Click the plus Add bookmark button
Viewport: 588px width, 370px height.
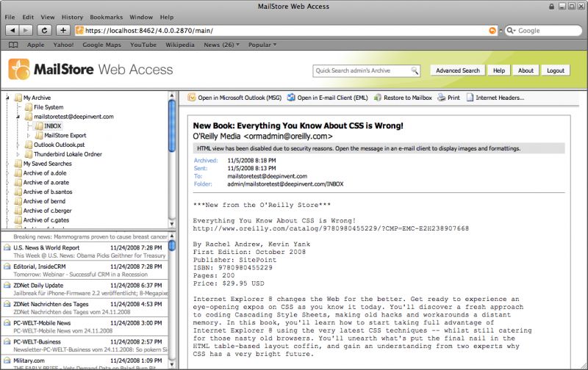coord(63,30)
